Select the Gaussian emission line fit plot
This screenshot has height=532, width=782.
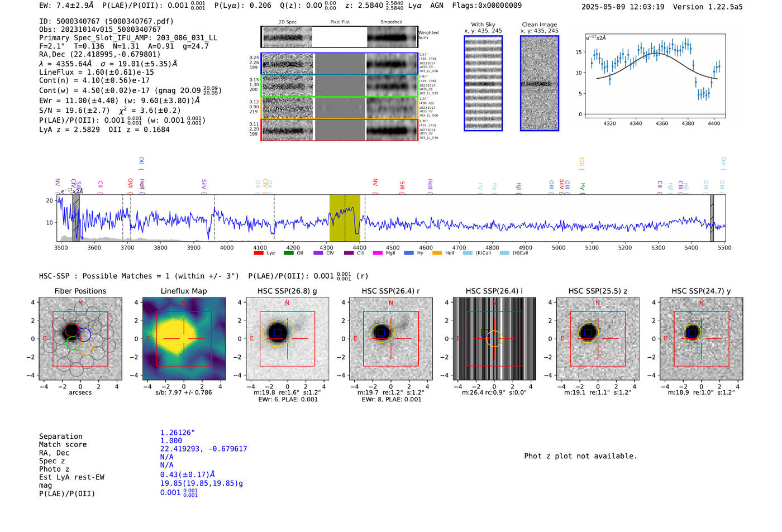click(655, 76)
